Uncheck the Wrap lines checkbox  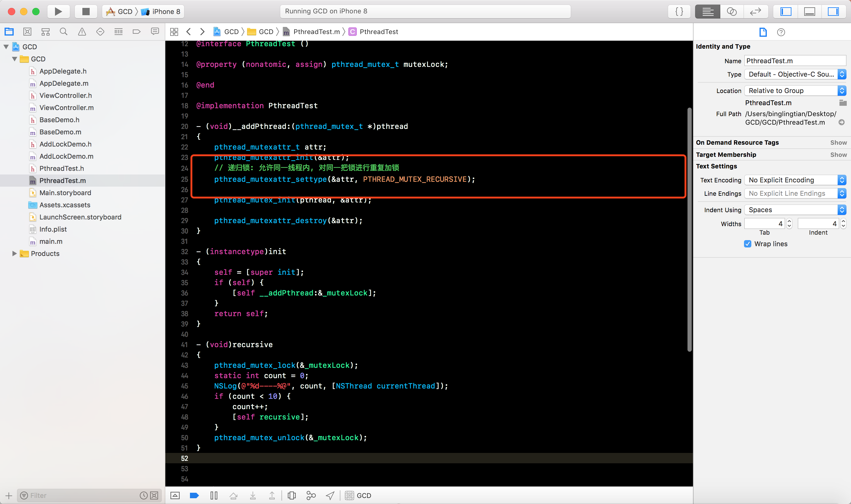[747, 244]
